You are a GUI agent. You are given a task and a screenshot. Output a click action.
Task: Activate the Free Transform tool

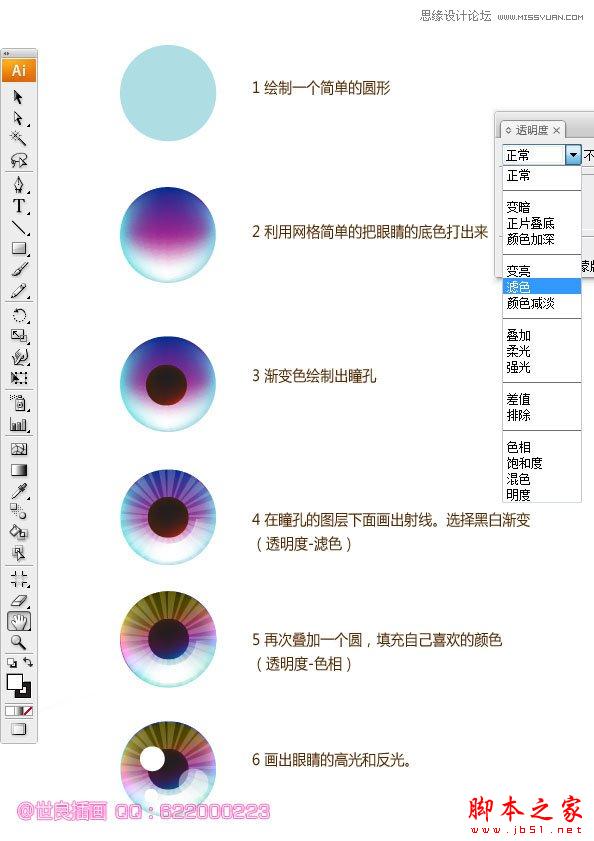tap(19, 378)
